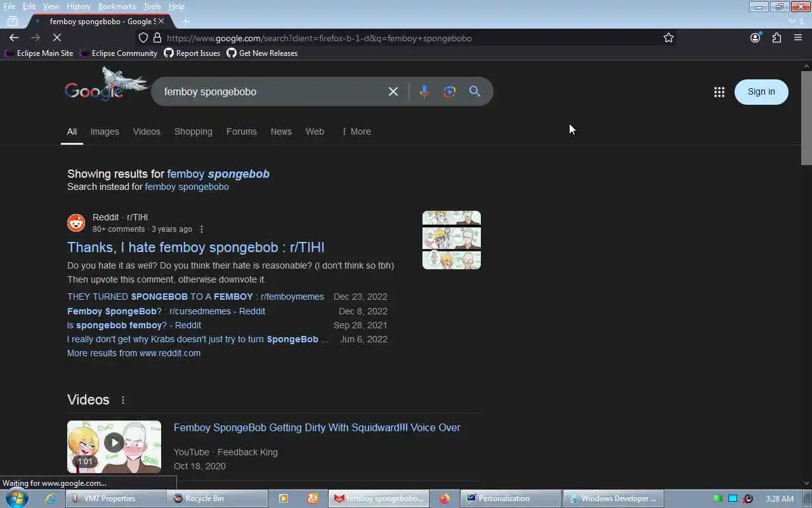The width and height of the screenshot is (812, 508).
Task: Open the View menu
Action: (51, 6)
